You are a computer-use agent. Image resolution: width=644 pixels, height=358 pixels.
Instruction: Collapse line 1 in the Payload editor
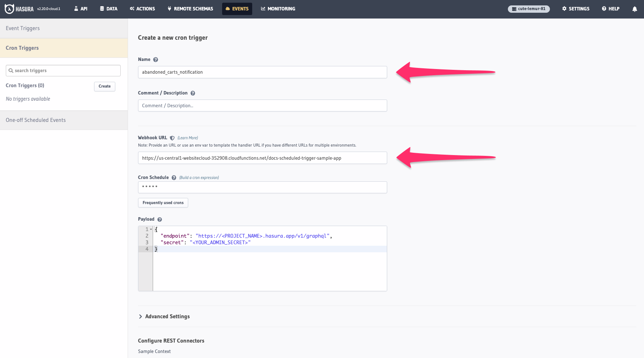pyautogui.click(x=151, y=229)
